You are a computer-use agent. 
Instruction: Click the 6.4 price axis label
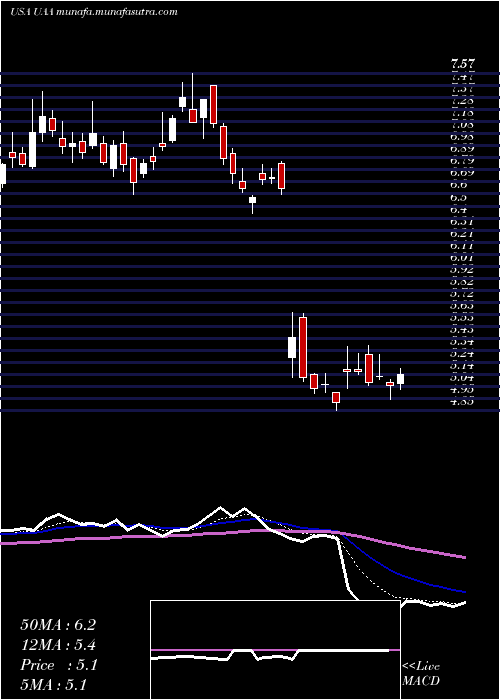click(460, 209)
